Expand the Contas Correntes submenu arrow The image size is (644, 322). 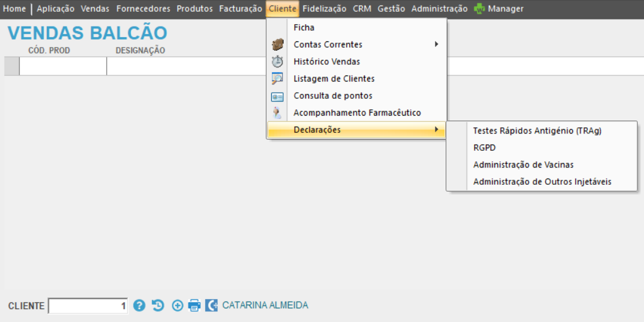(x=436, y=44)
